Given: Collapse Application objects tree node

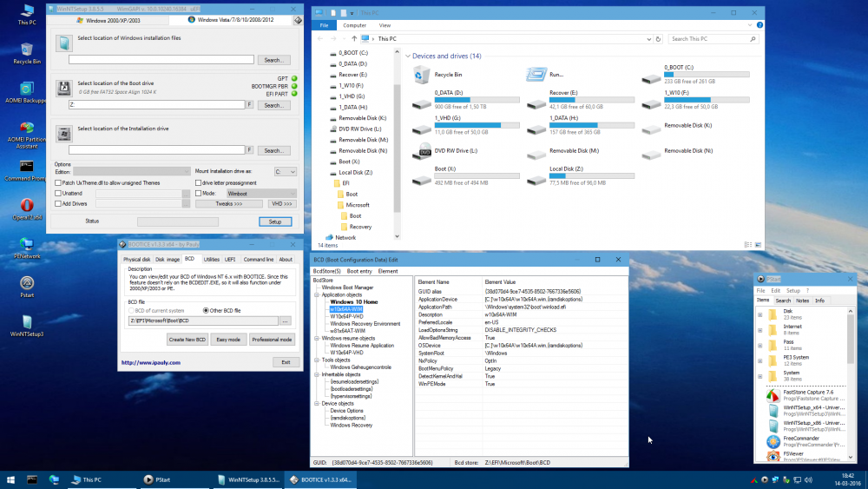Looking at the screenshot, I should (317, 294).
